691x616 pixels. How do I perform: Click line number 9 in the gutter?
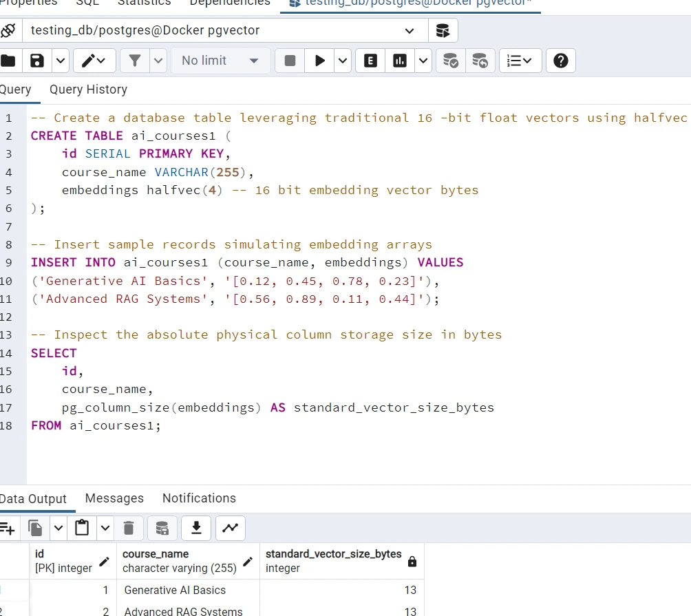pyautogui.click(x=9, y=263)
